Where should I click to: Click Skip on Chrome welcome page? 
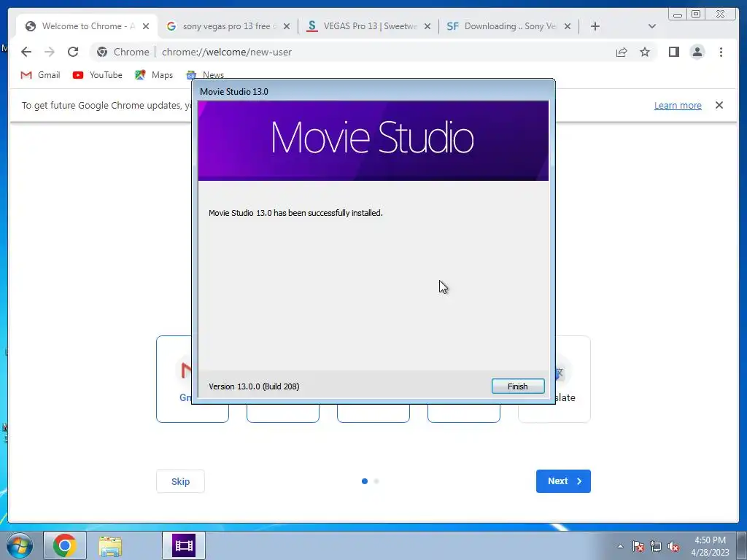(x=181, y=481)
